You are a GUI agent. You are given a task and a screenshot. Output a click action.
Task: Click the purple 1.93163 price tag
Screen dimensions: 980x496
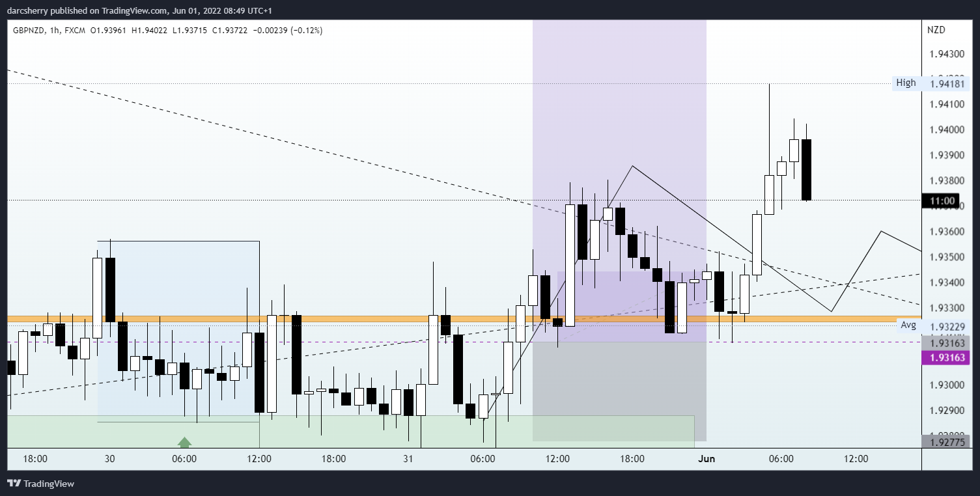click(946, 357)
